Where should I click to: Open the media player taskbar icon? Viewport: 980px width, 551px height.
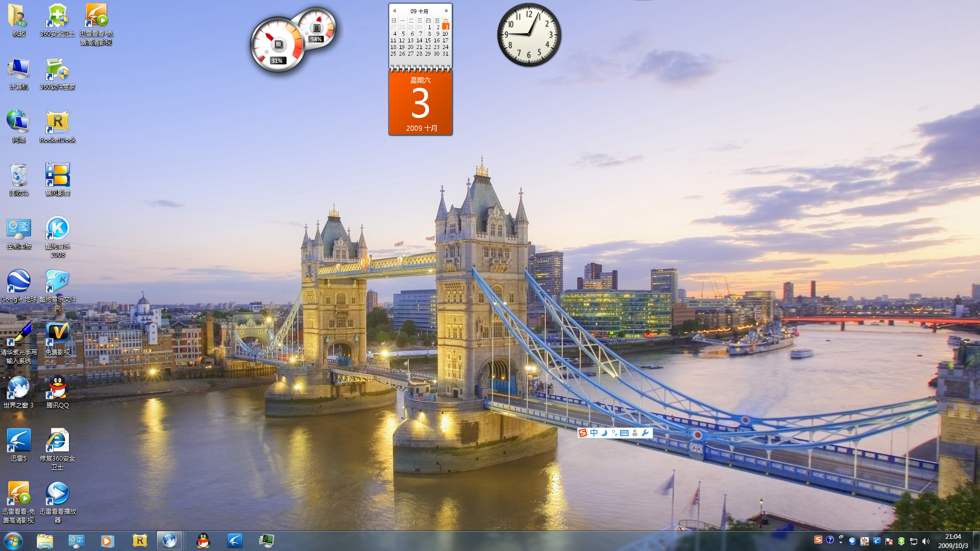[107, 541]
